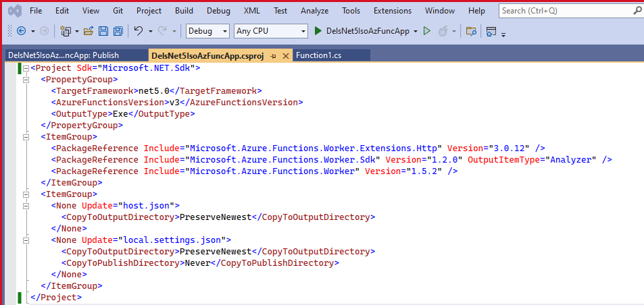The height and width of the screenshot is (305, 644).
Task: Open the File menu
Action: click(x=36, y=11)
